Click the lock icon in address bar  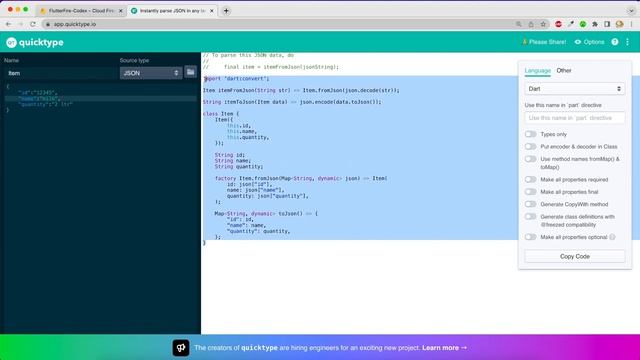[48, 24]
